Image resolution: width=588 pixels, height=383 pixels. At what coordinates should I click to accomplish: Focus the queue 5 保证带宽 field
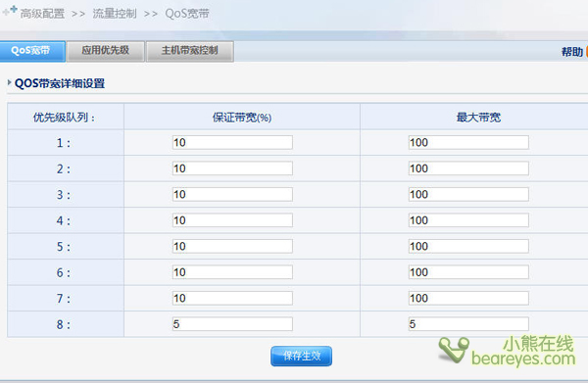[x=232, y=246]
